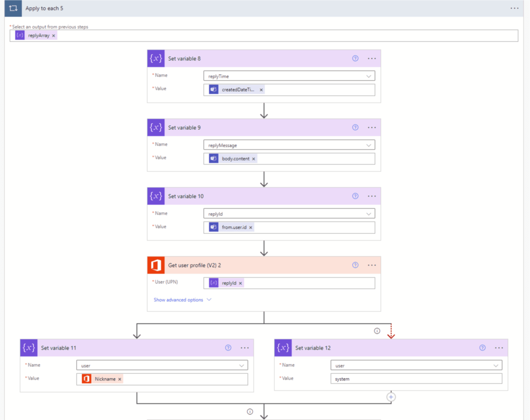Open the Set variable 9 ellipsis menu

(x=372, y=128)
